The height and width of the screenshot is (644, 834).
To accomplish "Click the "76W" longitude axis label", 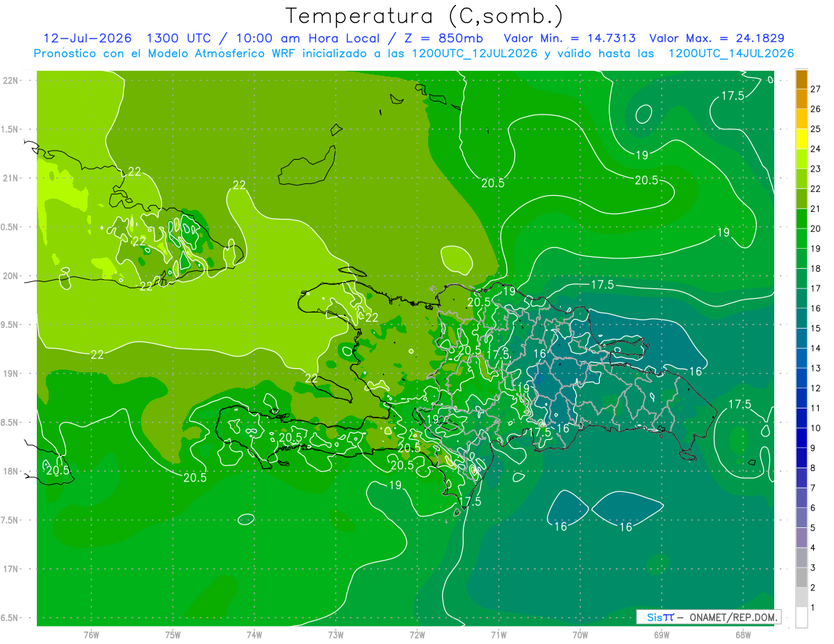I will pos(91,634).
